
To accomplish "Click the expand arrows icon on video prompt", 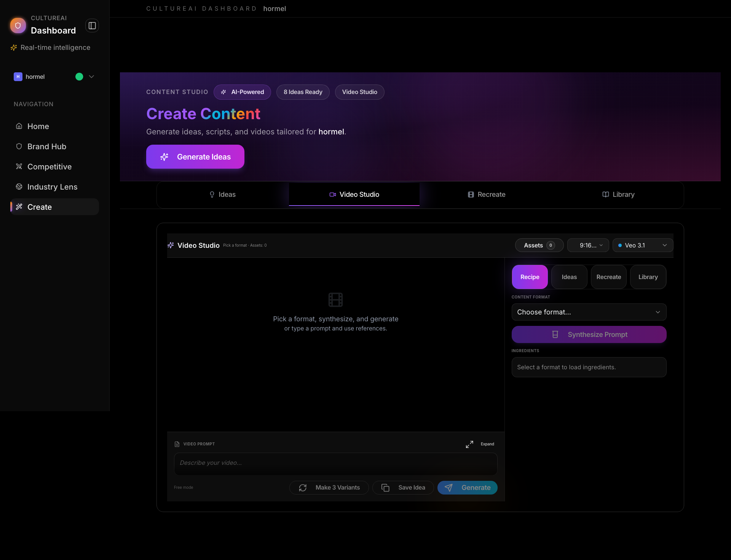I will tap(469, 444).
